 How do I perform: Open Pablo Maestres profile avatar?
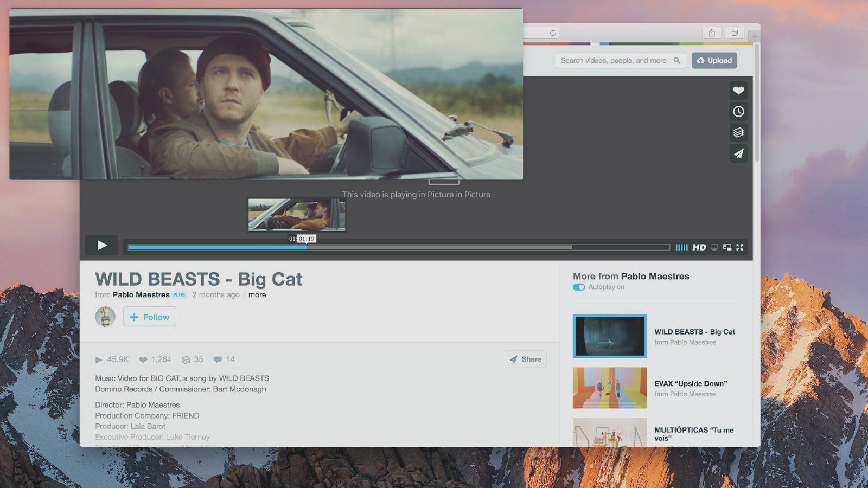(x=105, y=317)
